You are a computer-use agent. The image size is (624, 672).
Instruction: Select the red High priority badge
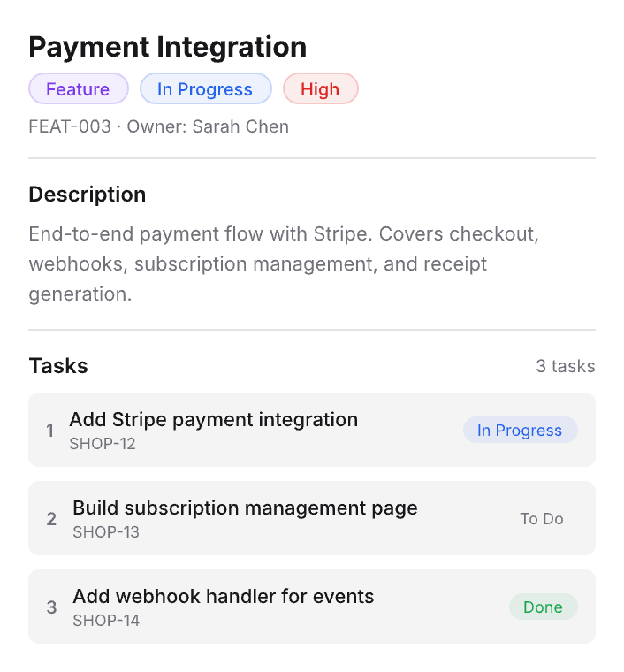pyautogui.click(x=320, y=89)
